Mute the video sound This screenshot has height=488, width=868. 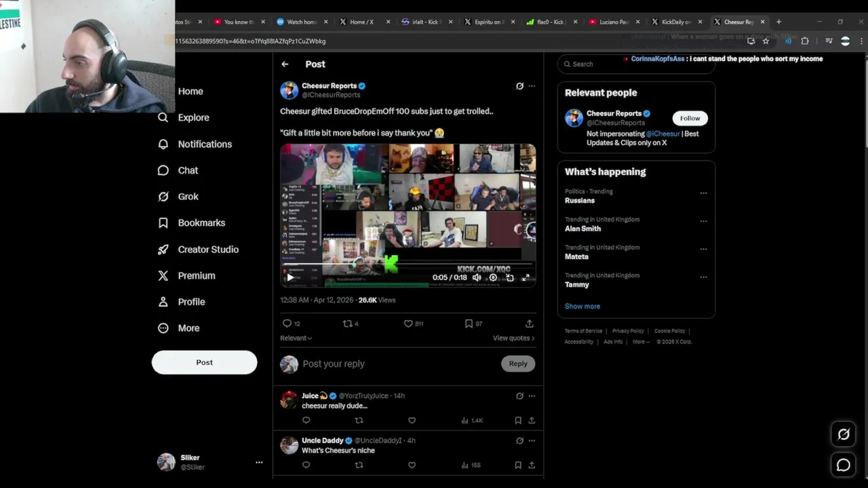click(477, 277)
